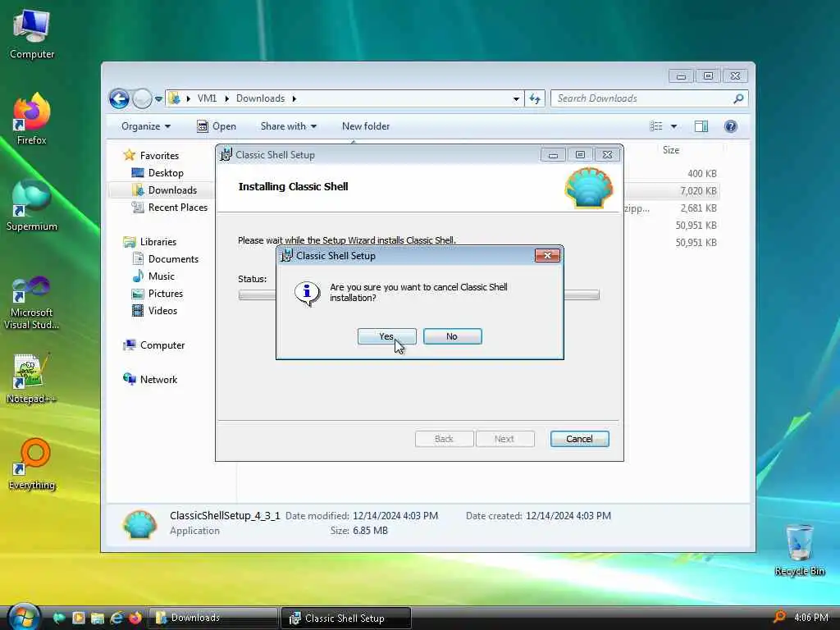The height and width of the screenshot is (630, 840).
Task: Open Internet Explorer from the quick launch
Action: (x=116, y=618)
